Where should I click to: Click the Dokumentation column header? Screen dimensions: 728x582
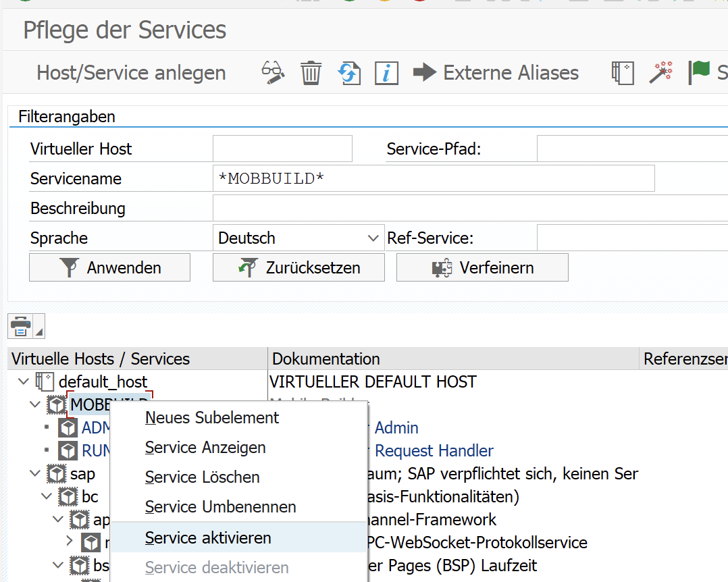pos(454,359)
